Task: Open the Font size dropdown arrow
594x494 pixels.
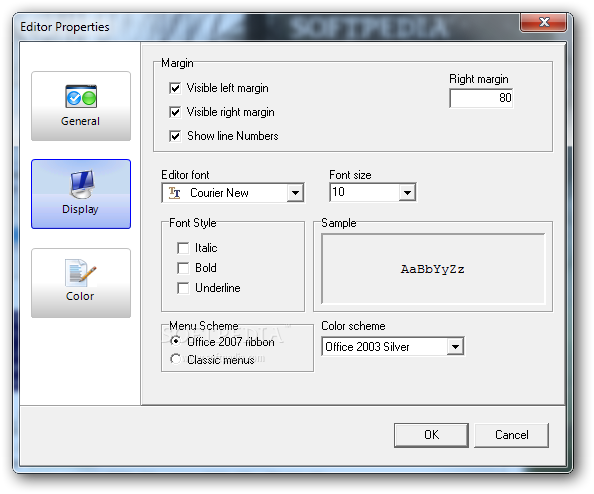Action: 407,192
